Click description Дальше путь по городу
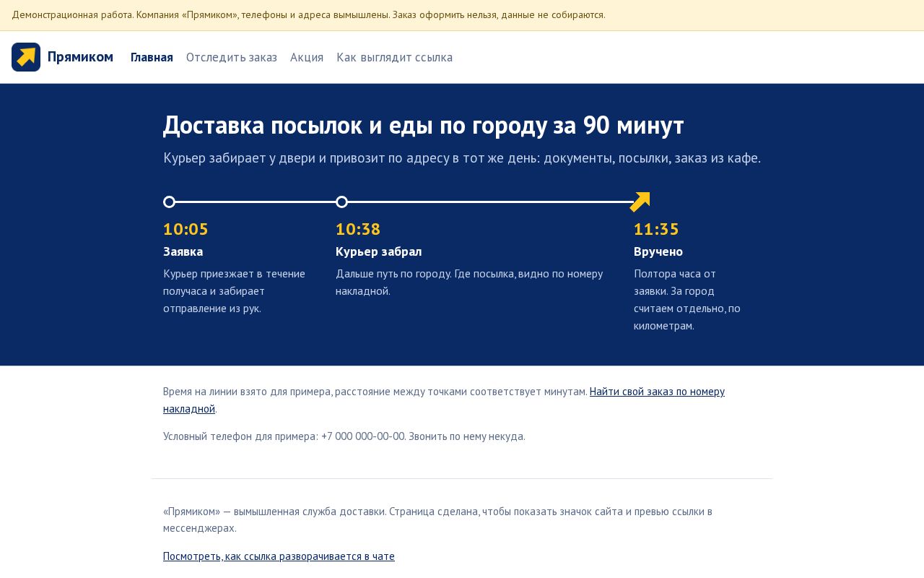The height and width of the screenshot is (578, 924). click(x=469, y=282)
